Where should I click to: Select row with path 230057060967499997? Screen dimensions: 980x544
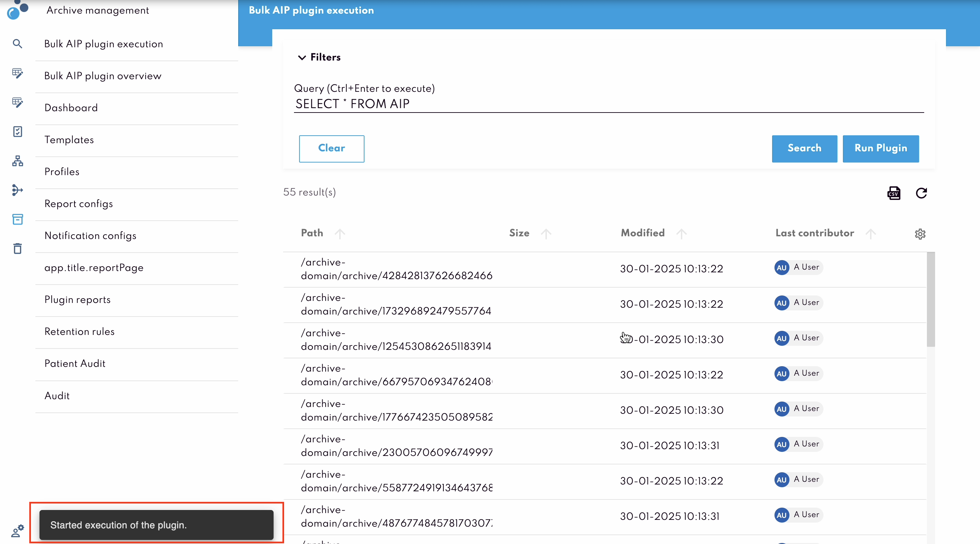[605, 446]
